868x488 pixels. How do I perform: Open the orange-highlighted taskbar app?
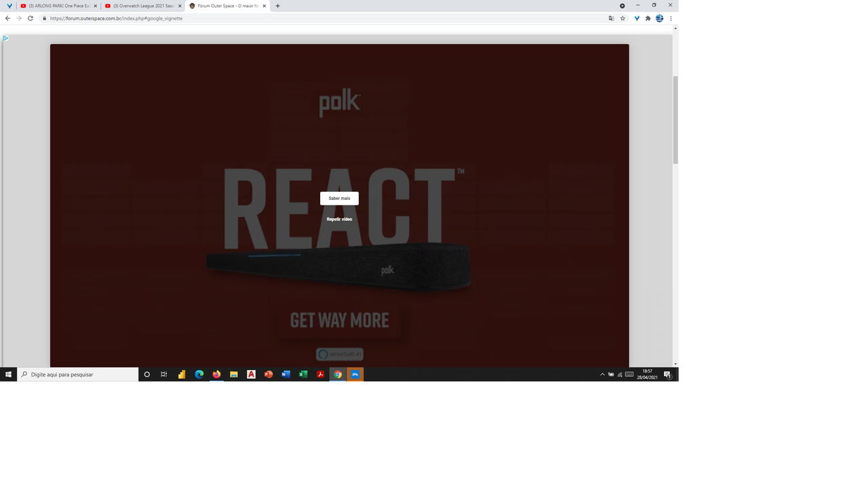[355, 374]
